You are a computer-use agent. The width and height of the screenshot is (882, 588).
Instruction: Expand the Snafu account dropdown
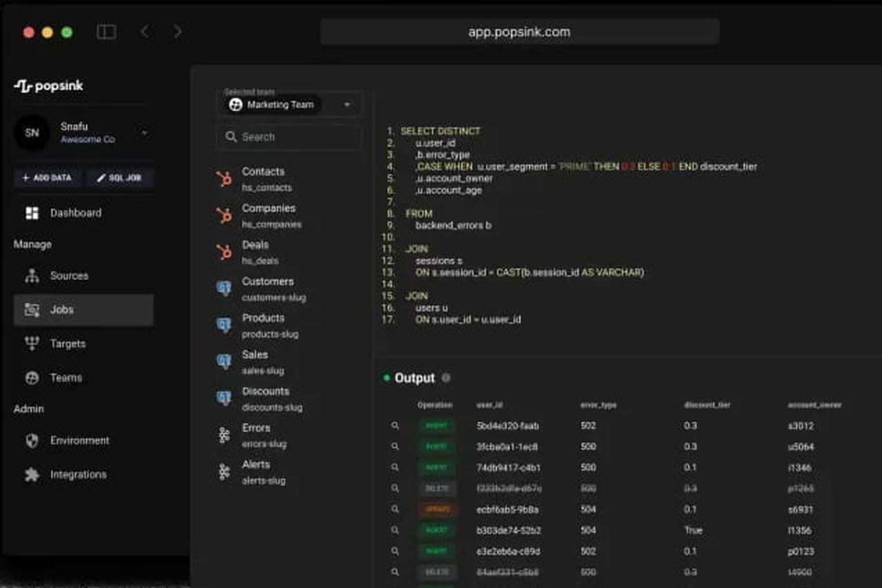[144, 133]
